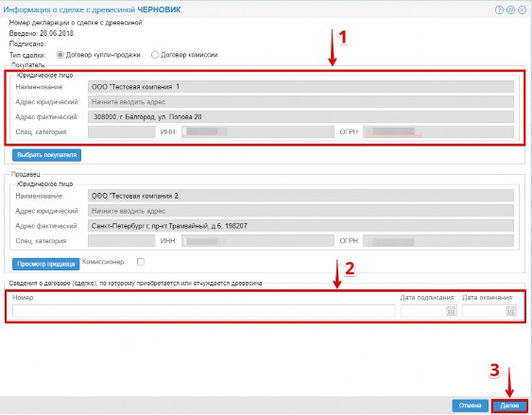Click seller's Адрес фактический field

click(x=300, y=226)
